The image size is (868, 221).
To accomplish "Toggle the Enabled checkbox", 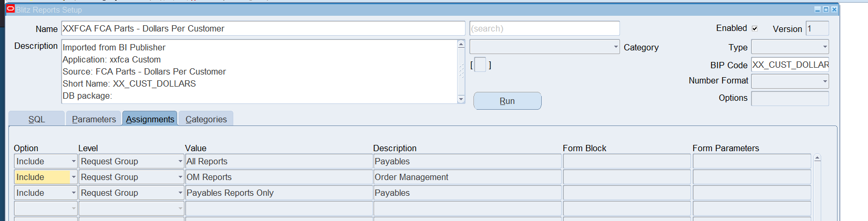I will coord(755,28).
